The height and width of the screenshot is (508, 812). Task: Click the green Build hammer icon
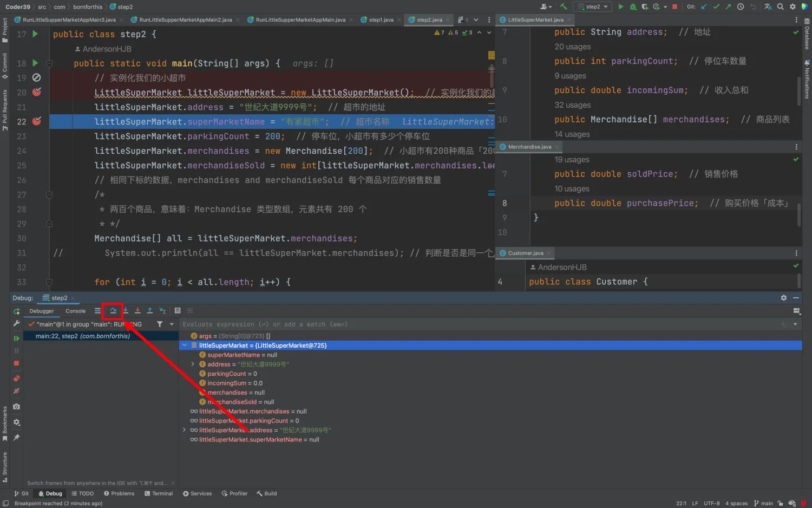[x=564, y=6]
